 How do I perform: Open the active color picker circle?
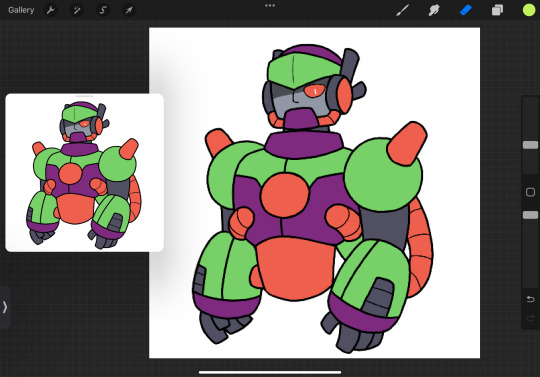pos(529,10)
